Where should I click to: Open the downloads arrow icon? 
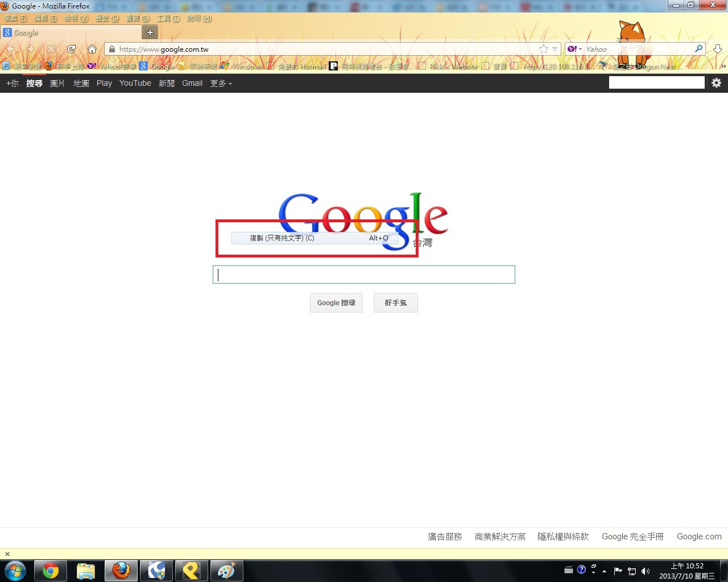coord(718,49)
